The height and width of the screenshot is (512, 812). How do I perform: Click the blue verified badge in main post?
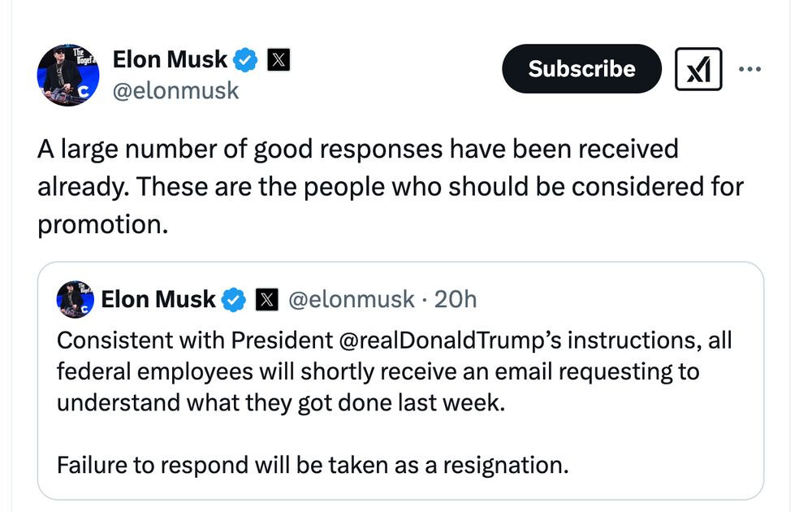pos(246,60)
